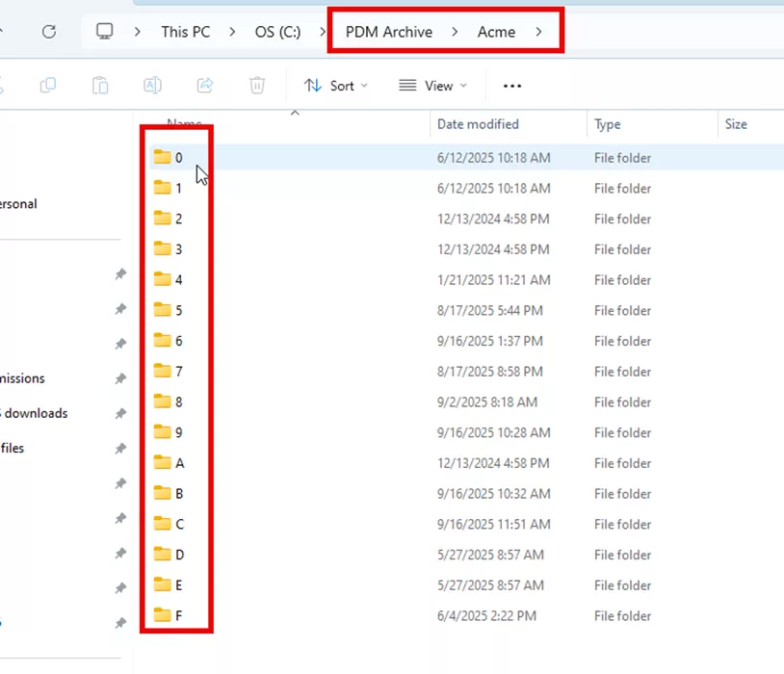The image size is (784, 674).
Task: Open the See more menu (three dots)
Action: [x=511, y=86]
